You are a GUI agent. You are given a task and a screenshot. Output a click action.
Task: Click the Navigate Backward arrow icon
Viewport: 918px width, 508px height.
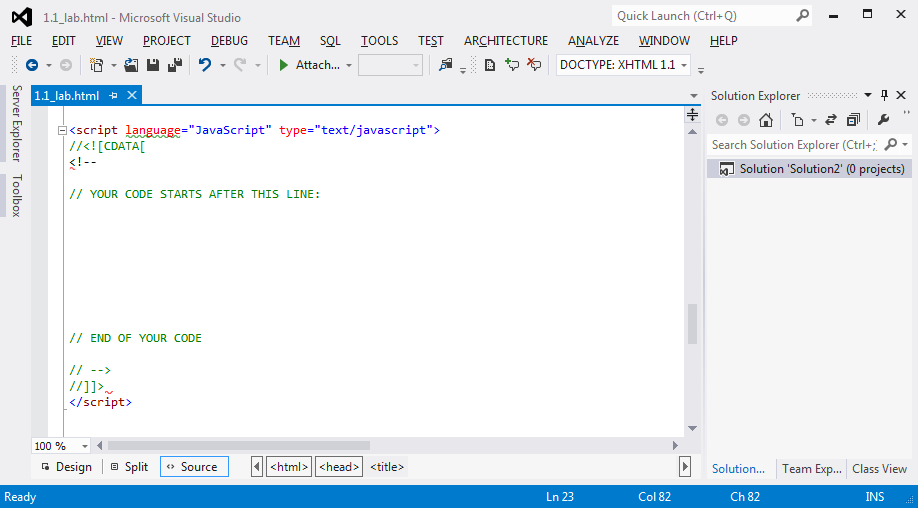(x=31, y=65)
